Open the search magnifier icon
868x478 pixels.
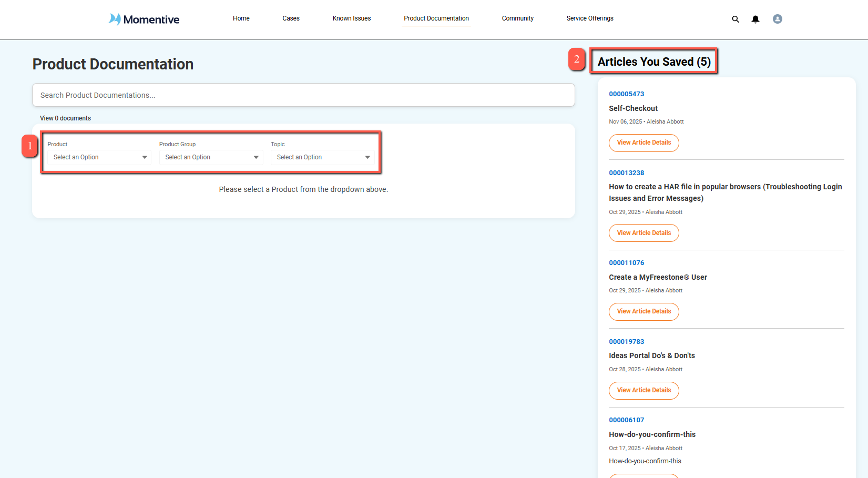(x=736, y=19)
